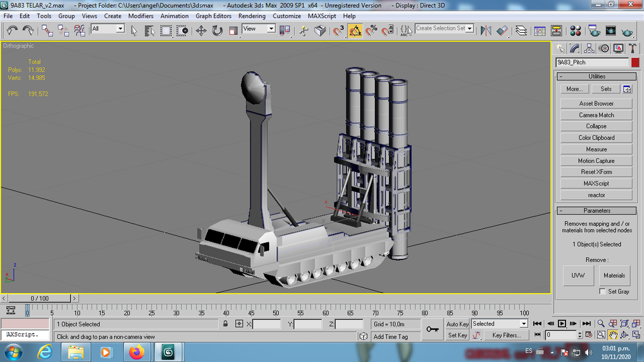Screen dimensions: 644x362
Task: Open the Schematic View icon
Action: pyautogui.click(x=556, y=30)
